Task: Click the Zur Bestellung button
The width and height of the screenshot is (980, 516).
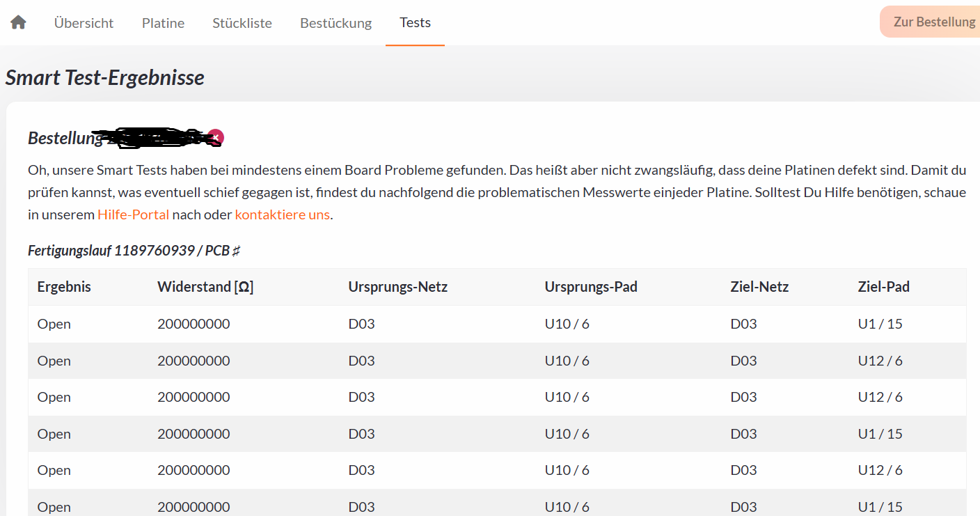Action: [x=931, y=22]
